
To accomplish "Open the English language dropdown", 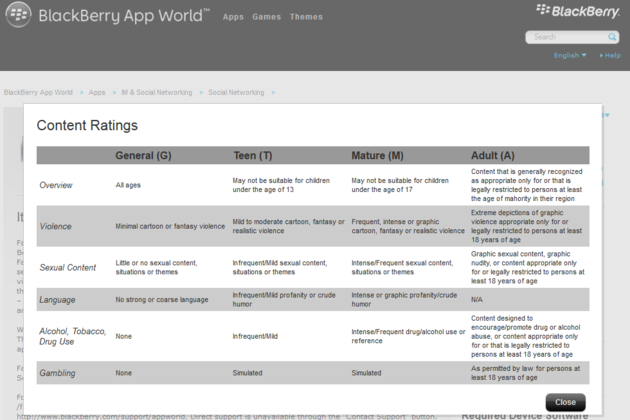I will [x=570, y=55].
